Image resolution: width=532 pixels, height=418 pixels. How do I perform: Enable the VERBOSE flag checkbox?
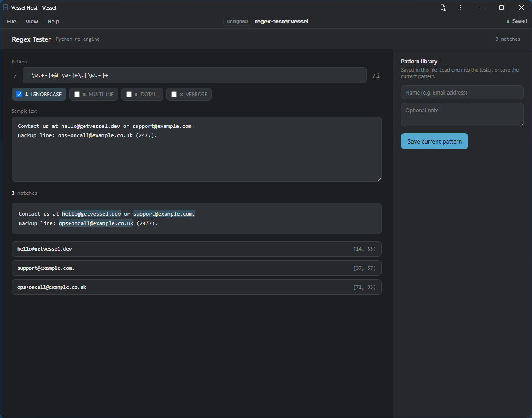click(174, 95)
